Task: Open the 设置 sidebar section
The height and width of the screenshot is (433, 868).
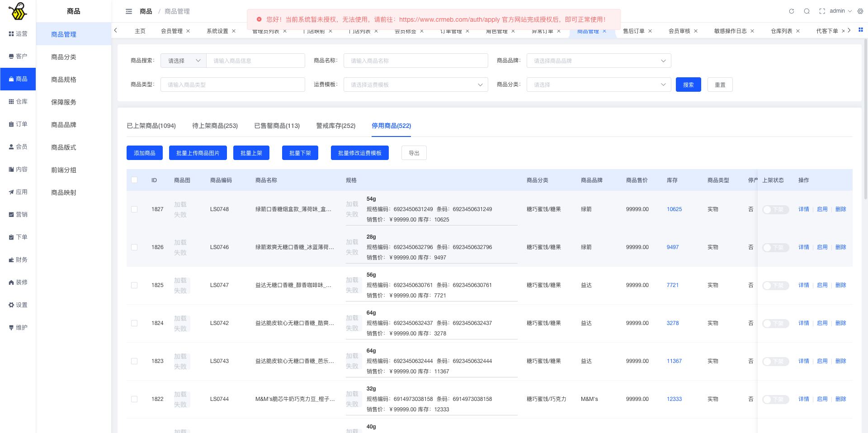Action: [x=18, y=305]
